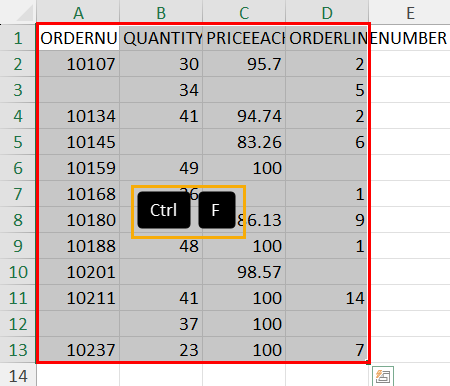Open the Quick Analysis icon below the selection
Screen dimensions: 450x386
tap(383, 376)
